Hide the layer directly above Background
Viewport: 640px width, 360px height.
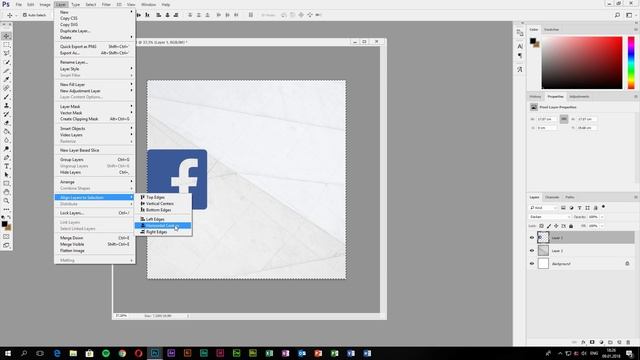coord(532,251)
